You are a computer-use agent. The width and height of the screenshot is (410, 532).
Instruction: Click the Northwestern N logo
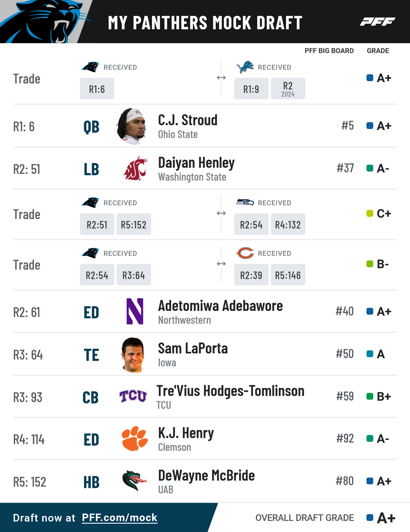(x=135, y=311)
